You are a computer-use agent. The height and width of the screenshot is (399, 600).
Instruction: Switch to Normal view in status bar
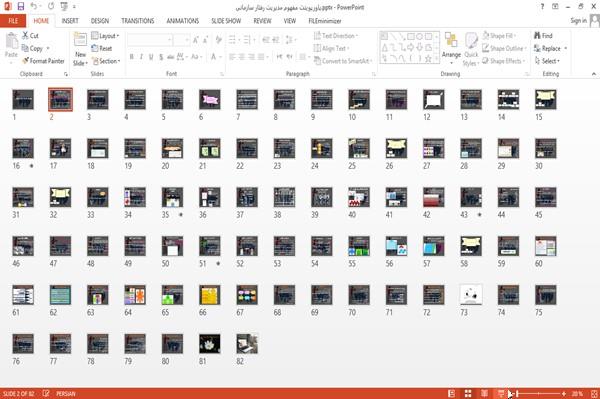pyautogui.click(x=452, y=393)
